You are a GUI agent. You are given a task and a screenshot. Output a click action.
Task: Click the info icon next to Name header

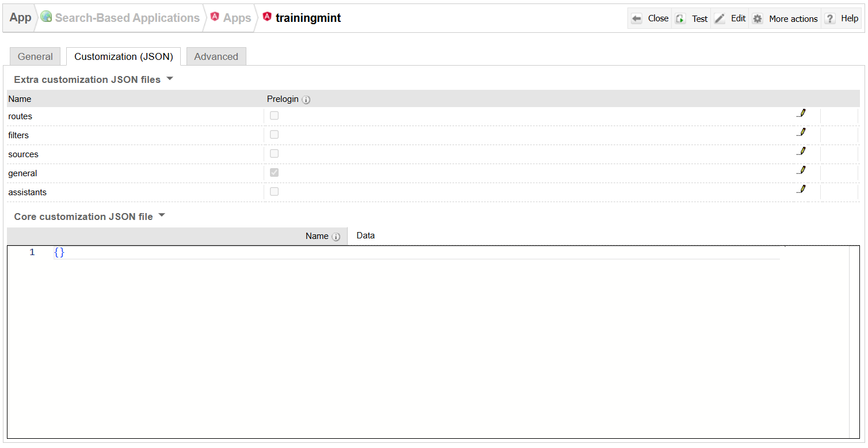[x=336, y=237]
